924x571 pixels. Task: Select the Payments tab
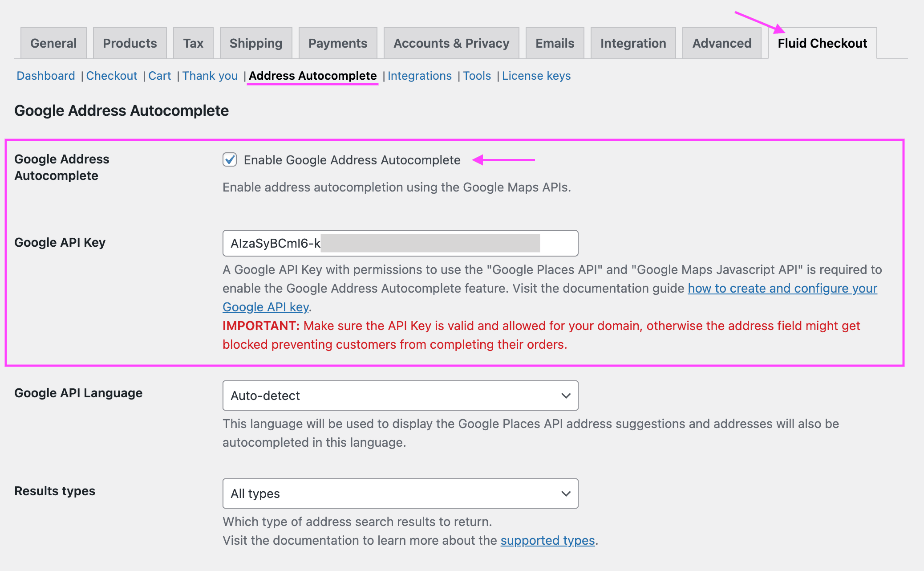[338, 43]
